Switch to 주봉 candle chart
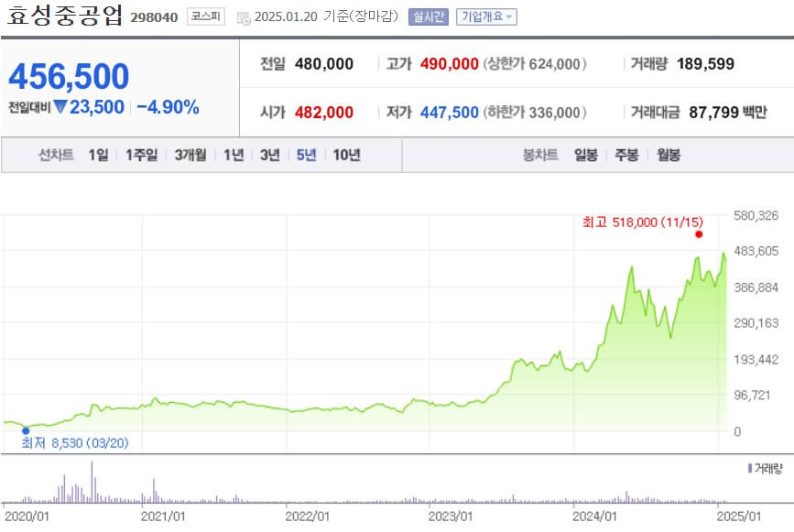The width and height of the screenshot is (794, 532). click(626, 155)
